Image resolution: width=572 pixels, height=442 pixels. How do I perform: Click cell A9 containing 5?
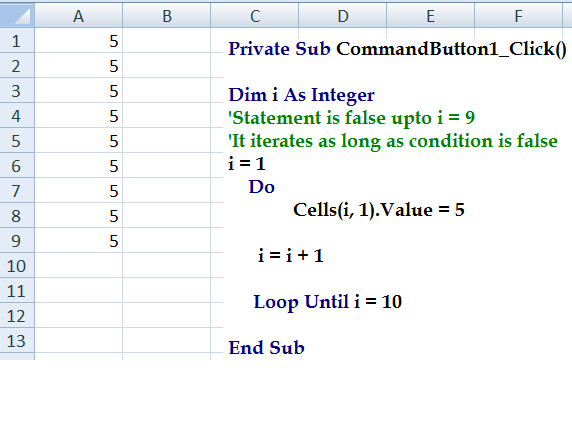78,240
